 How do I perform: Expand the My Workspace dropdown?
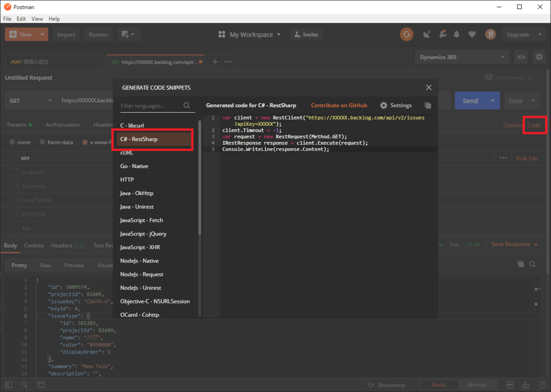278,34
